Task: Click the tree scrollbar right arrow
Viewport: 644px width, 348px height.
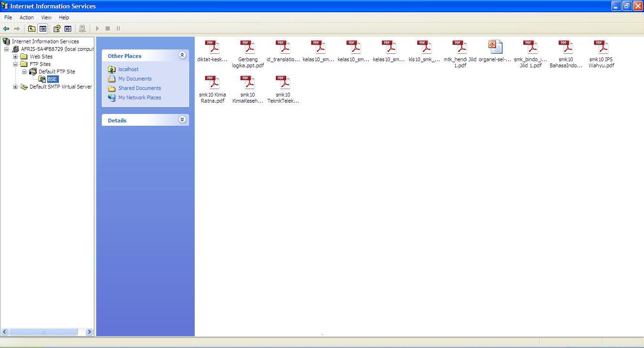Action: click(89, 332)
